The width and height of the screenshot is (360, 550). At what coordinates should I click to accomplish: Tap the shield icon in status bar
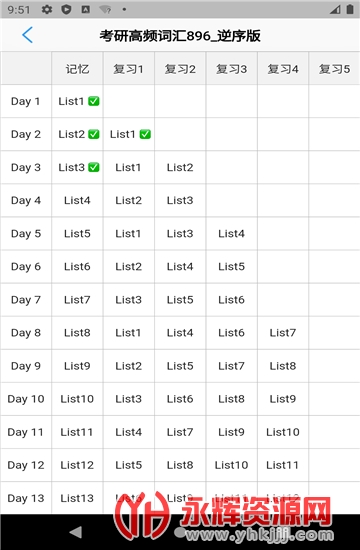coord(66,9)
